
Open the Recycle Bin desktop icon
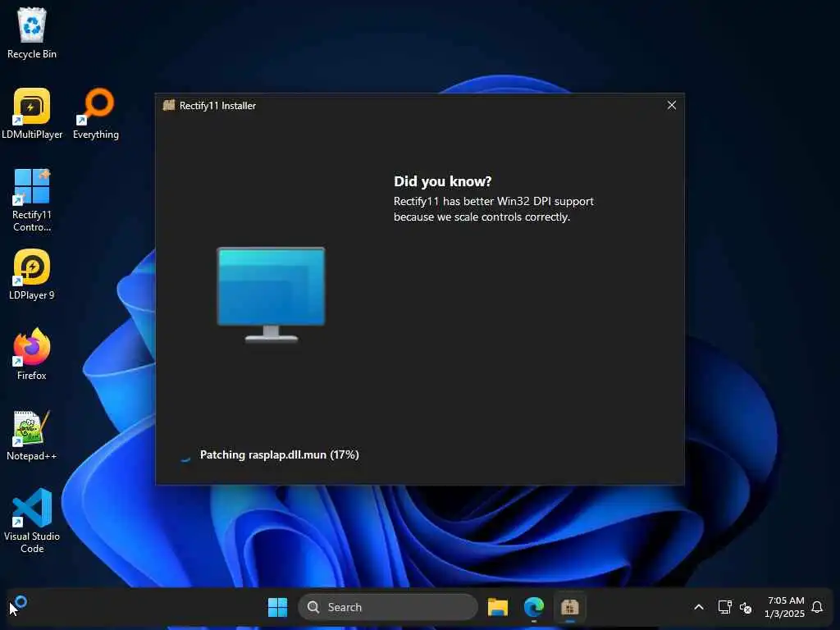click(x=32, y=34)
